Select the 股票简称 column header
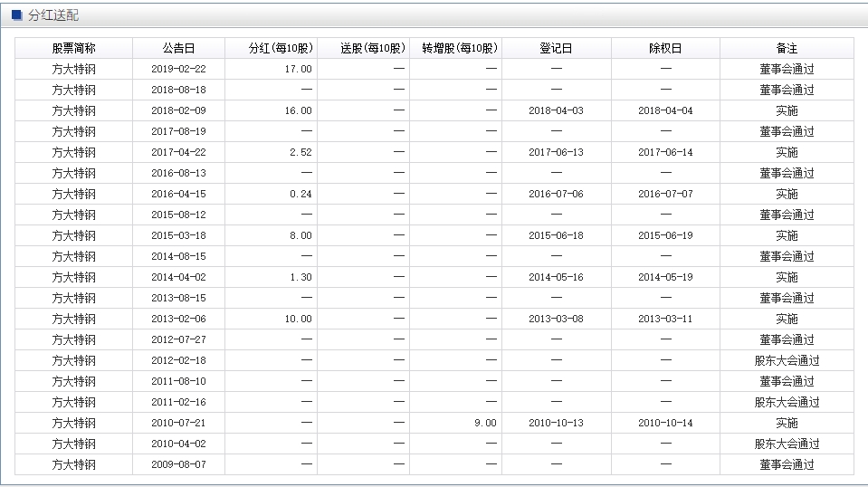This screenshot has height=487, width=868. (x=73, y=48)
